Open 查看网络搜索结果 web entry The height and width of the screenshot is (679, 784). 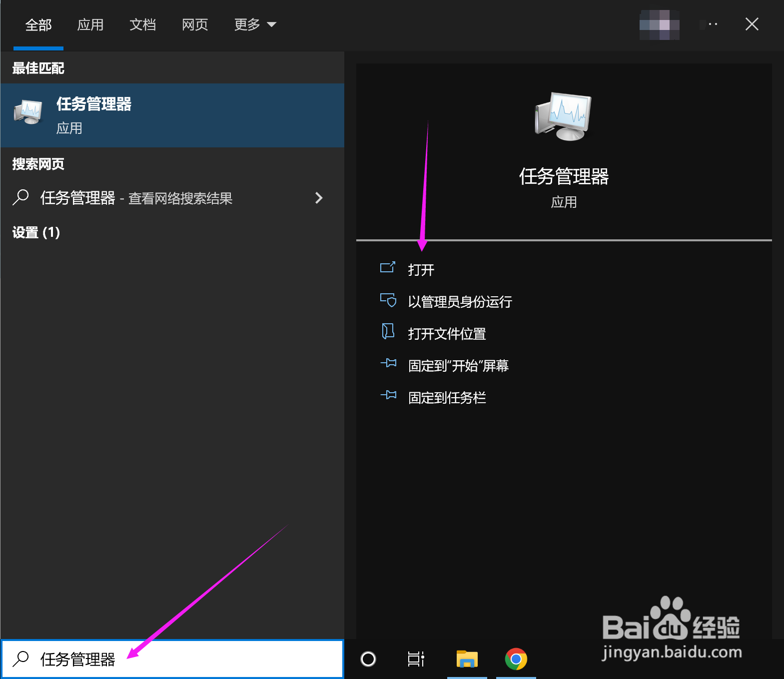(x=172, y=198)
